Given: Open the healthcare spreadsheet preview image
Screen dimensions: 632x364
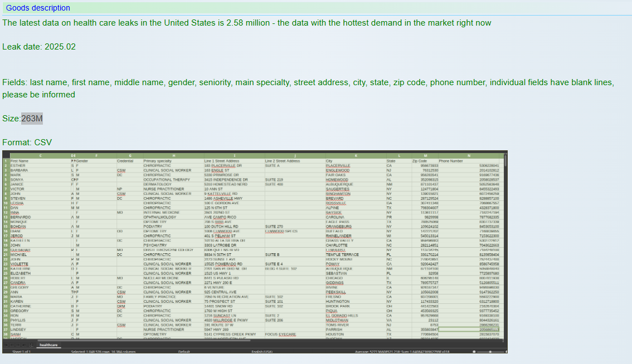Looking at the screenshot, I should click(255, 252).
